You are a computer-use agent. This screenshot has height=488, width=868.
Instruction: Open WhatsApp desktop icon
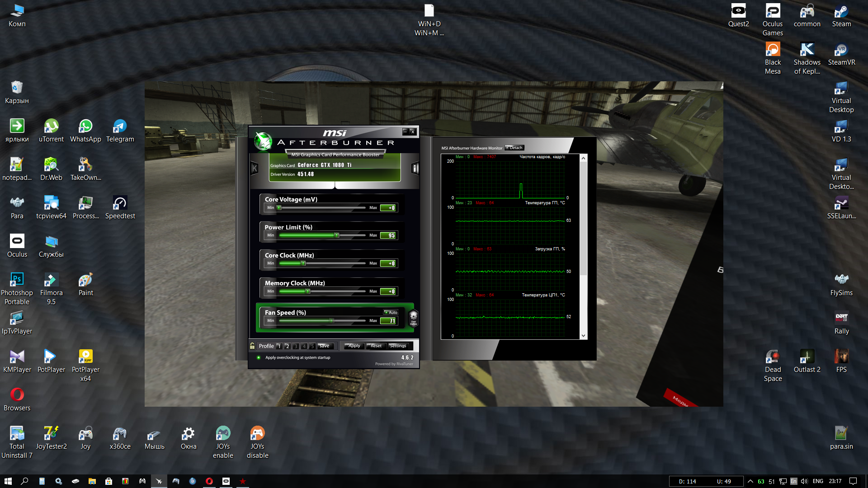click(85, 131)
